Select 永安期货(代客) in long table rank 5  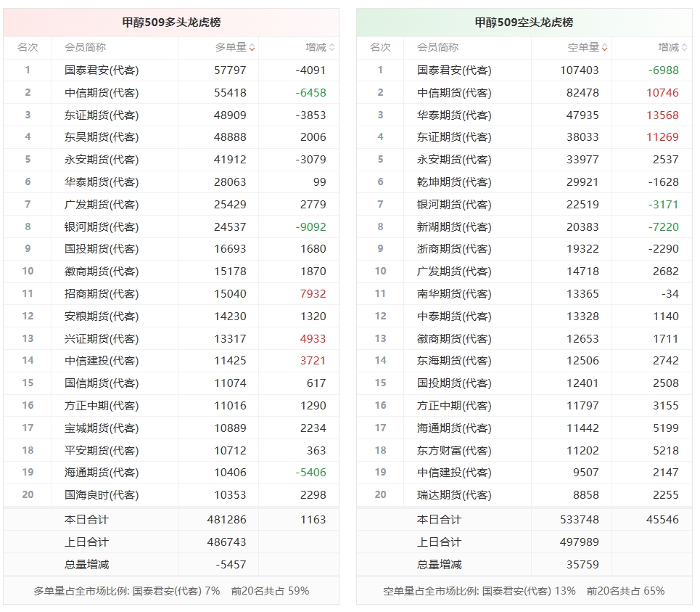102,160
